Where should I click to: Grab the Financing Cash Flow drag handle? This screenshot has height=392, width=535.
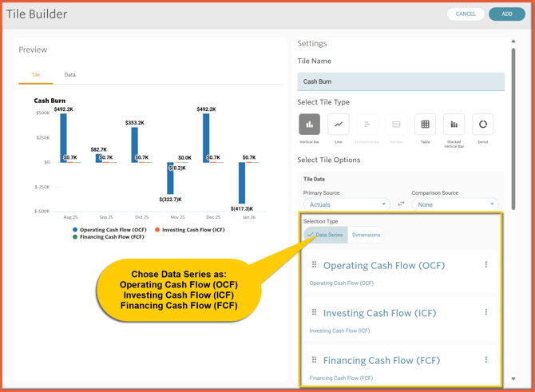click(315, 360)
